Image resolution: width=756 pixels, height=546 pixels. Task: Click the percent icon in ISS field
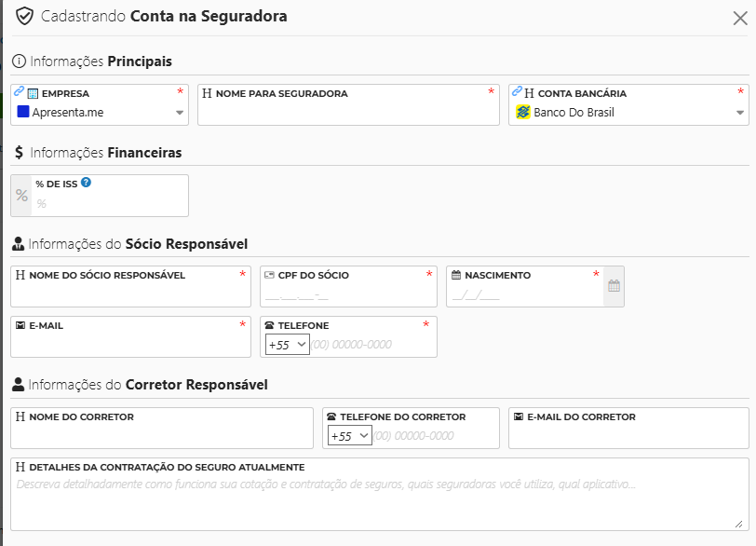coord(21,196)
